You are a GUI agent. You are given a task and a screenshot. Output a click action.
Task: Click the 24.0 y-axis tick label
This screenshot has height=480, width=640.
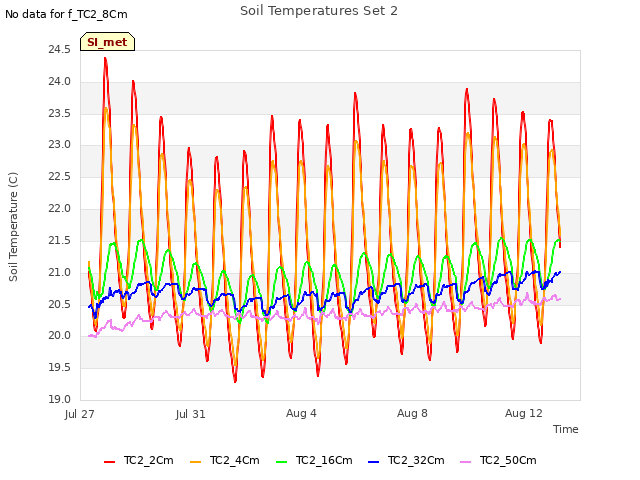pos(60,81)
